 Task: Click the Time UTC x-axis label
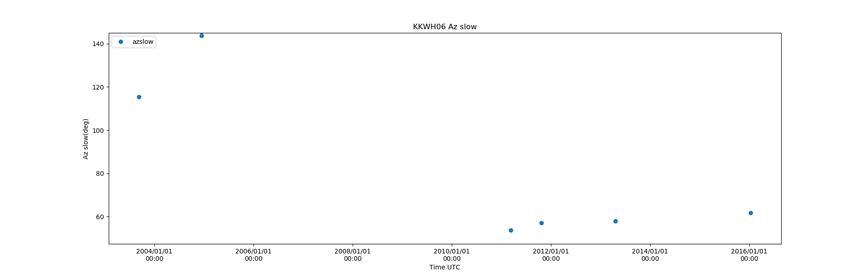click(445, 267)
